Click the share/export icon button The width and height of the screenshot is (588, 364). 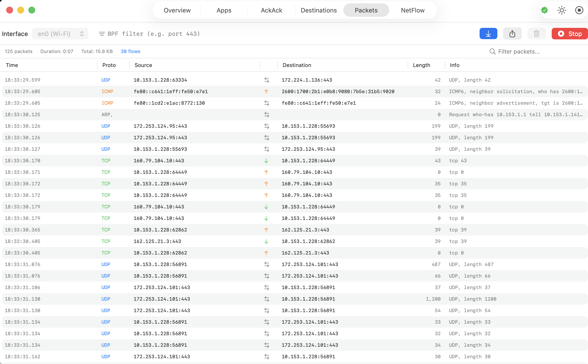[512, 34]
